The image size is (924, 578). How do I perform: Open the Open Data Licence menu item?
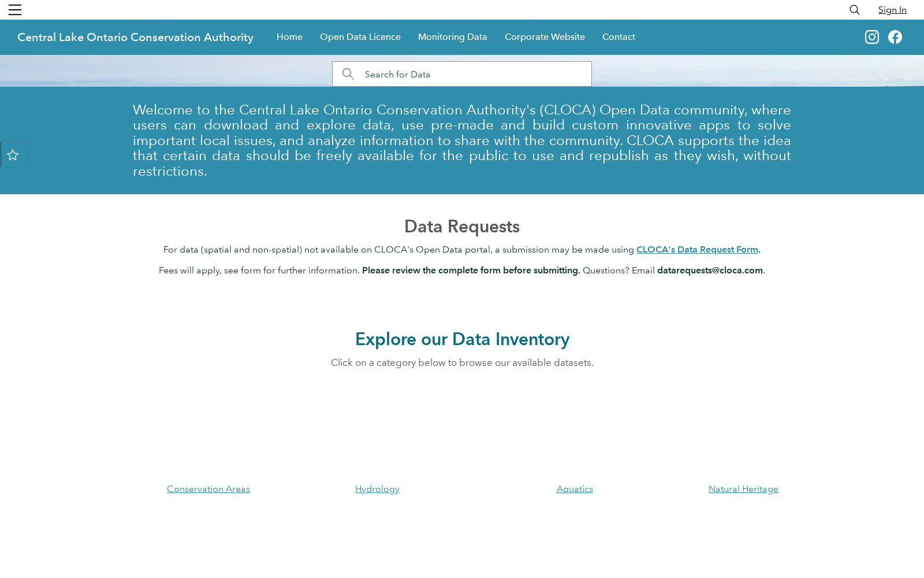360,37
